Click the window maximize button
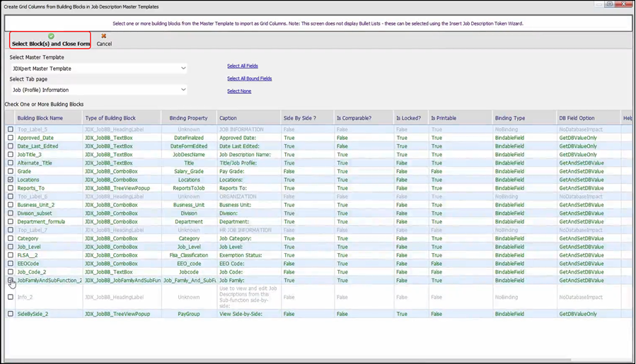Viewport: 636px width, 364px height. (609, 4)
